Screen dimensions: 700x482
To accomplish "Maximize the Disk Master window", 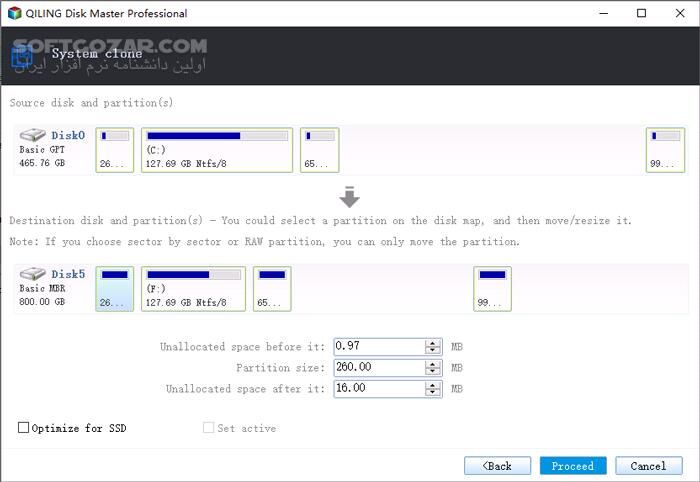I will (x=641, y=13).
